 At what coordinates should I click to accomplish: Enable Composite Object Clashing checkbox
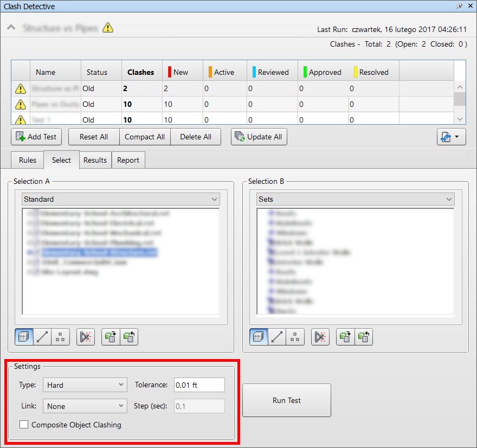(x=24, y=425)
